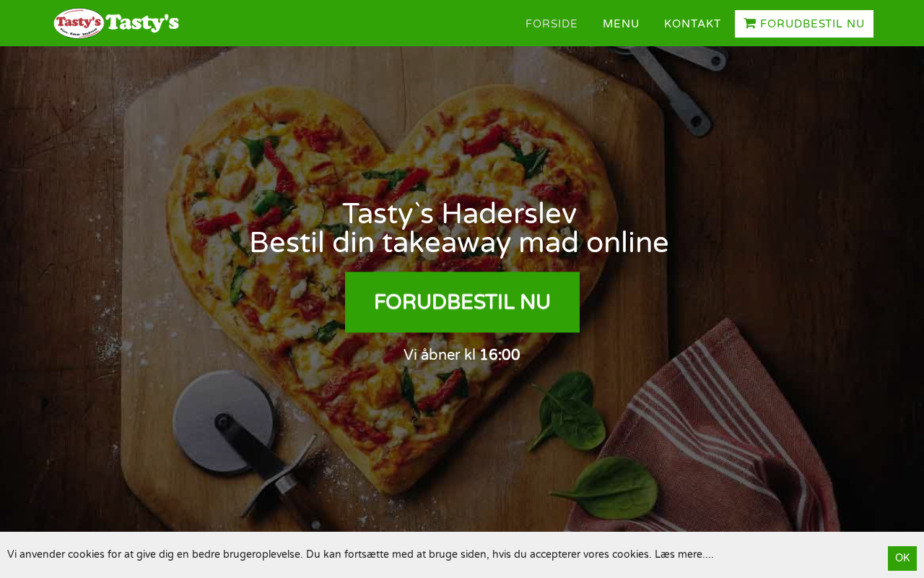Accept cookies with the OK button
The width and height of the screenshot is (924, 578).
(902, 558)
